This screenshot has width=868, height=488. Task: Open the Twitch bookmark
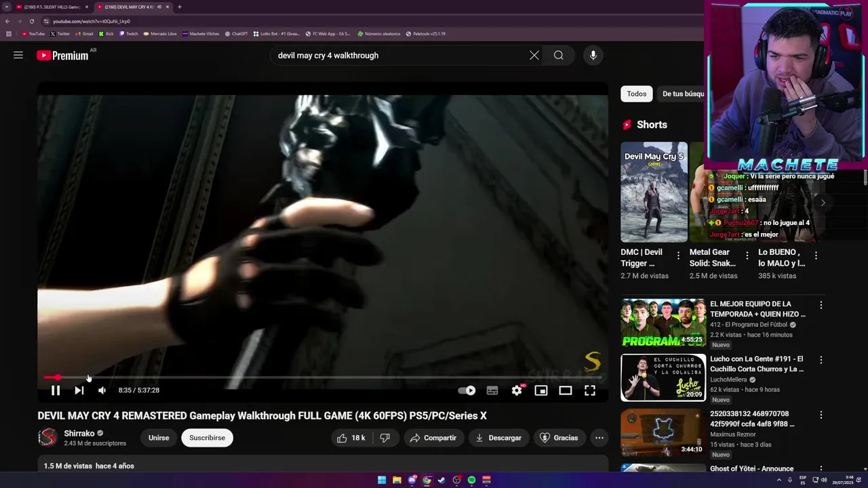[x=129, y=33]
